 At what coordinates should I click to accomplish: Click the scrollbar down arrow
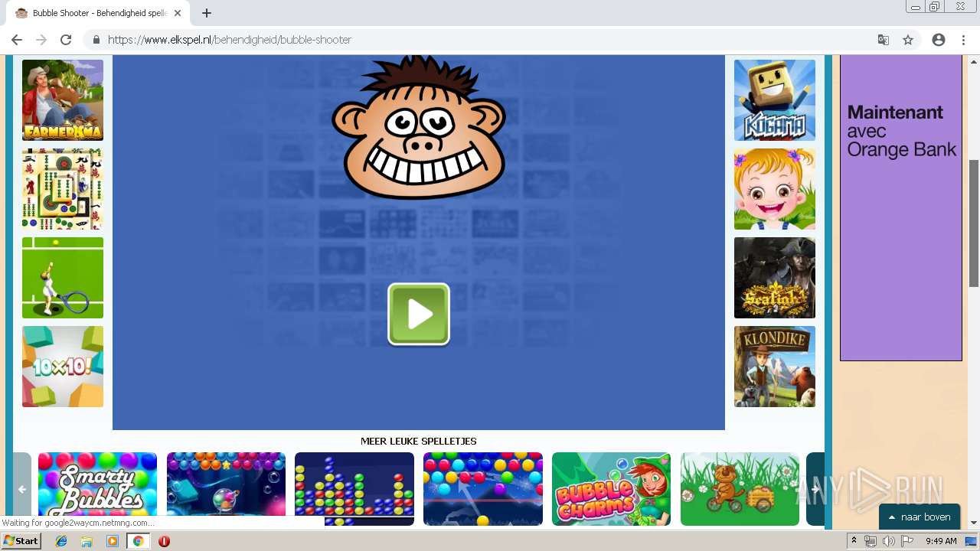tap(974, 523)
